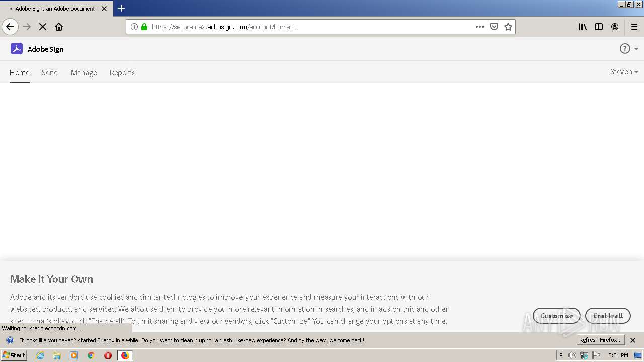Click the green secure padlock icon

[144, 27]
